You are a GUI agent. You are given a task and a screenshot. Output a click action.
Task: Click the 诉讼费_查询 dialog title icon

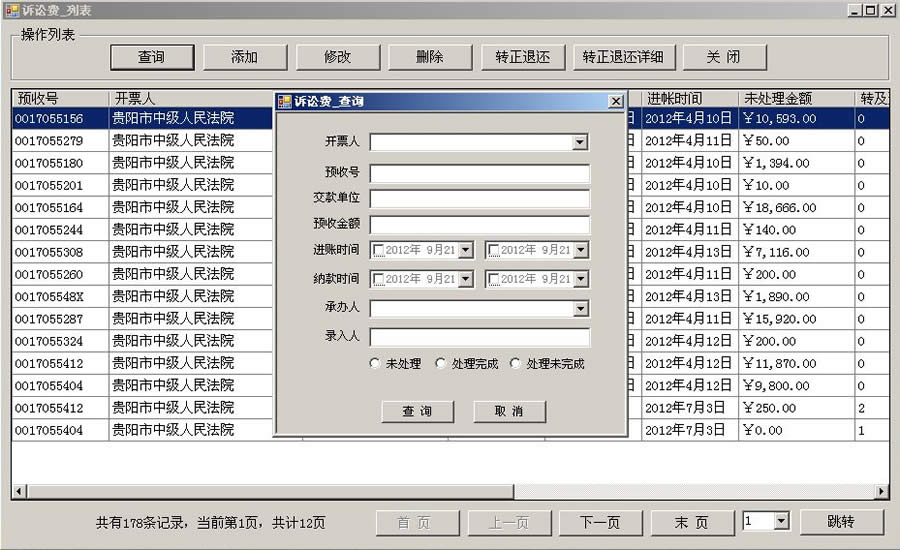pos(285,102)
